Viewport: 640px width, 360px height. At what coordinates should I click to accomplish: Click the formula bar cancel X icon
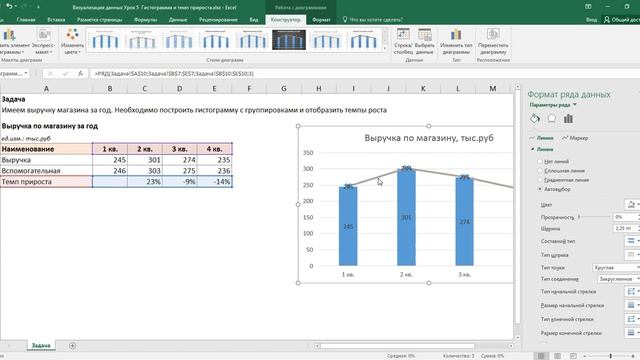50,73
